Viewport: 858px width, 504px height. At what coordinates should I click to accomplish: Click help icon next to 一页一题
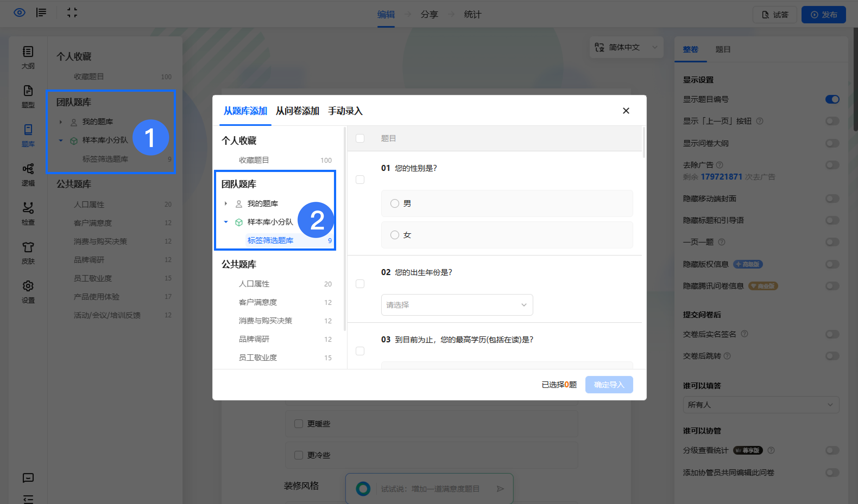pos(721,242)
